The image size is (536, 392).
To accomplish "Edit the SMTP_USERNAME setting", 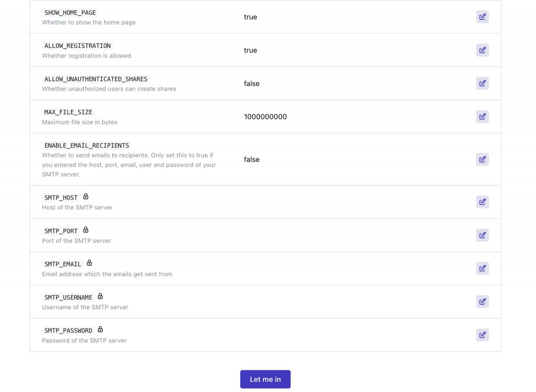I will 482,302.
